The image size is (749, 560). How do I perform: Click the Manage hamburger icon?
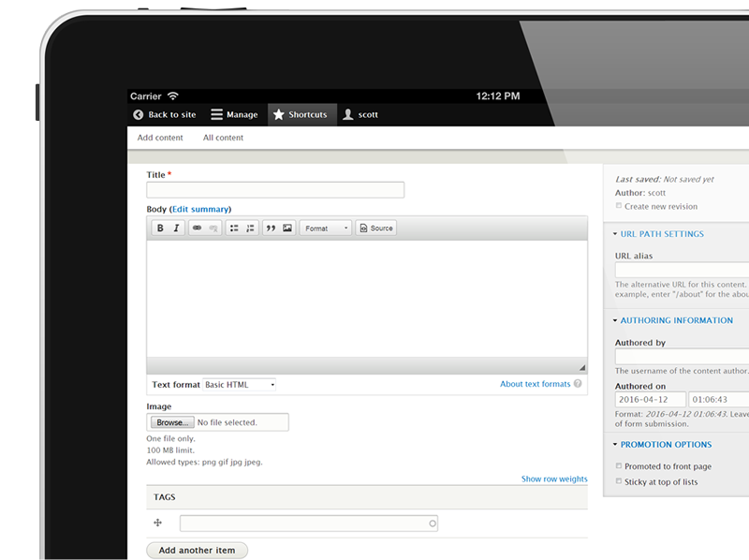[217, 114]
